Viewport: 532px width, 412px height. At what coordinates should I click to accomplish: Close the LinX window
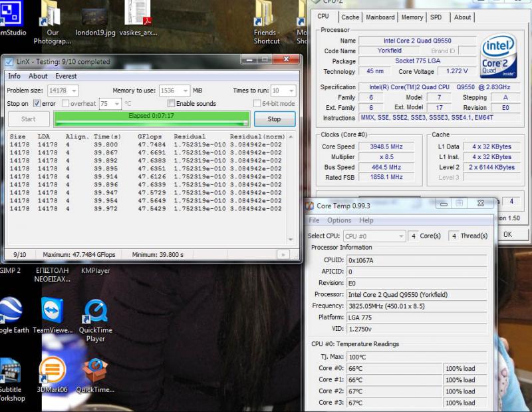286,59
